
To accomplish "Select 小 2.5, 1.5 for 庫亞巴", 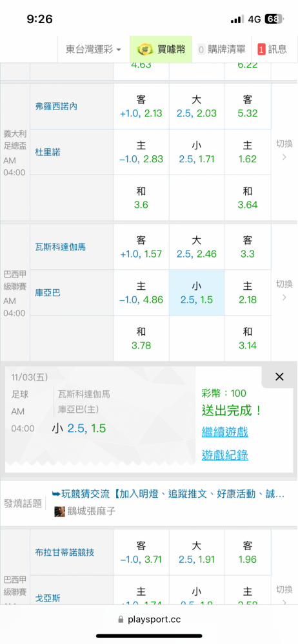I will pyautogui.click(x=196, y=292).
